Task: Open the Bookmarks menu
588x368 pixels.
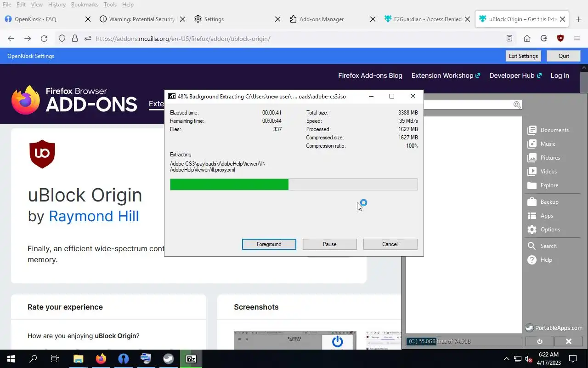Action: (85, 5)
